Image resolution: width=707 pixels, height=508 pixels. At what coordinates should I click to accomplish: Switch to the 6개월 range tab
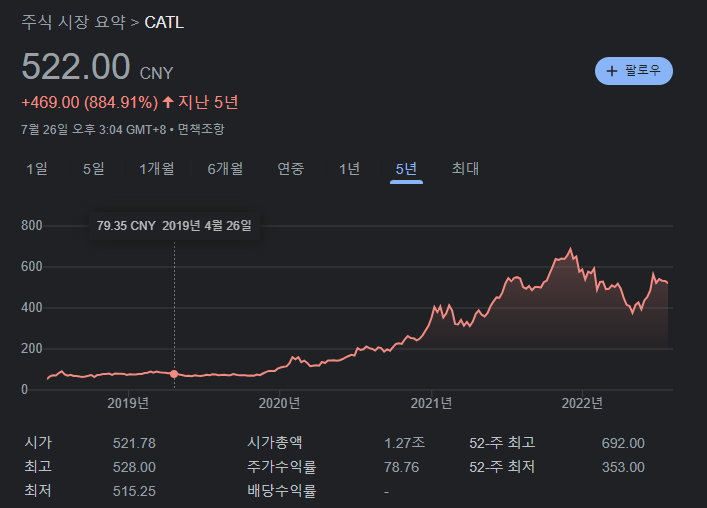click(x=225, y=169)
